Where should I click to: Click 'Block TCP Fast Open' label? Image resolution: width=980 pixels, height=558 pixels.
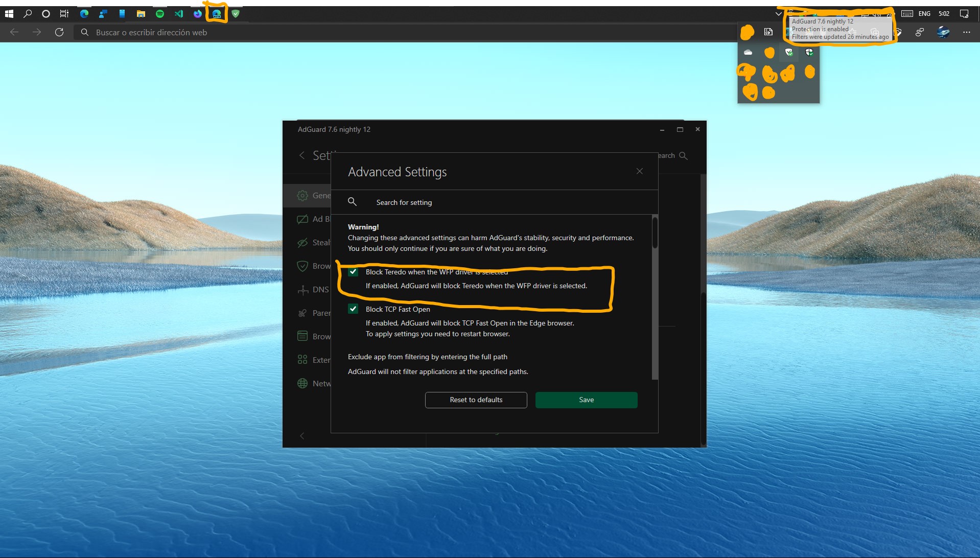click(398, 309)
